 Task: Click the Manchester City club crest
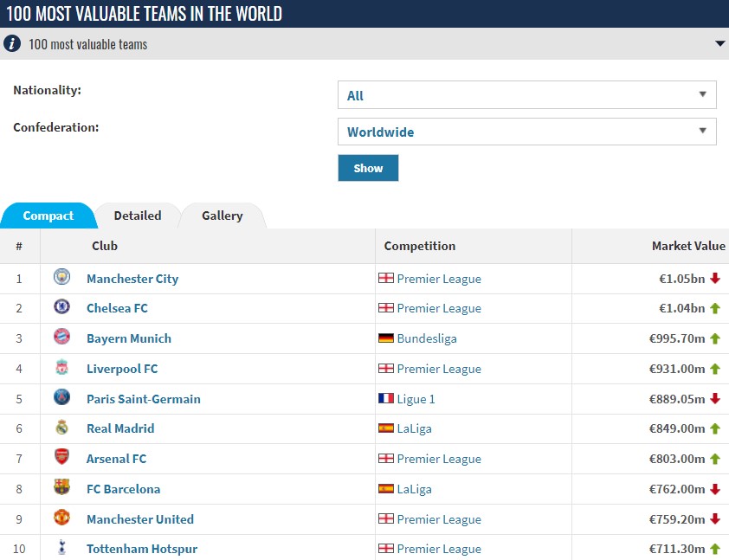(x=61, y=278)
